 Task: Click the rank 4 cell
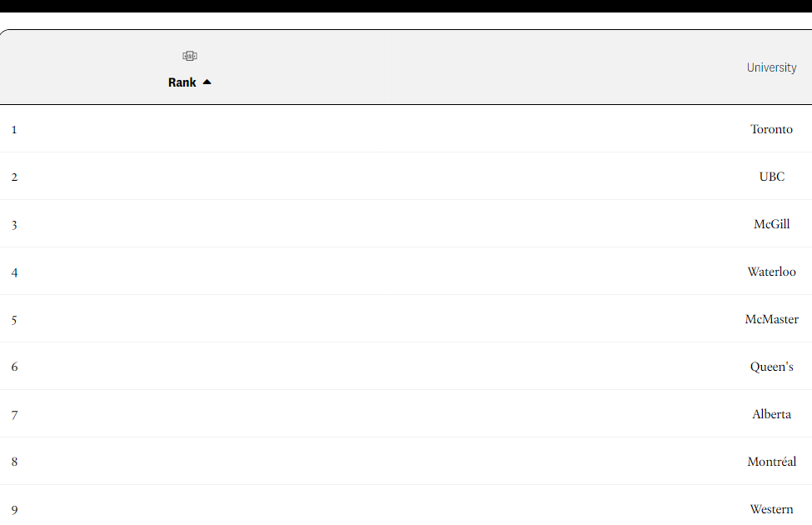click(14, 272)
